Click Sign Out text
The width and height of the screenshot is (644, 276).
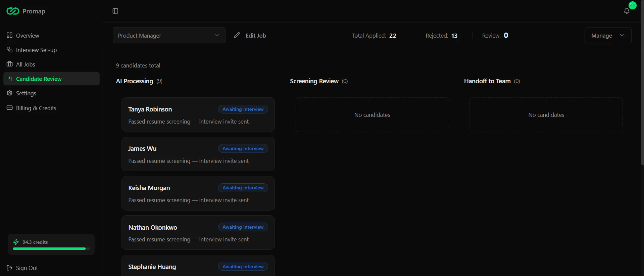coord(27,268)
